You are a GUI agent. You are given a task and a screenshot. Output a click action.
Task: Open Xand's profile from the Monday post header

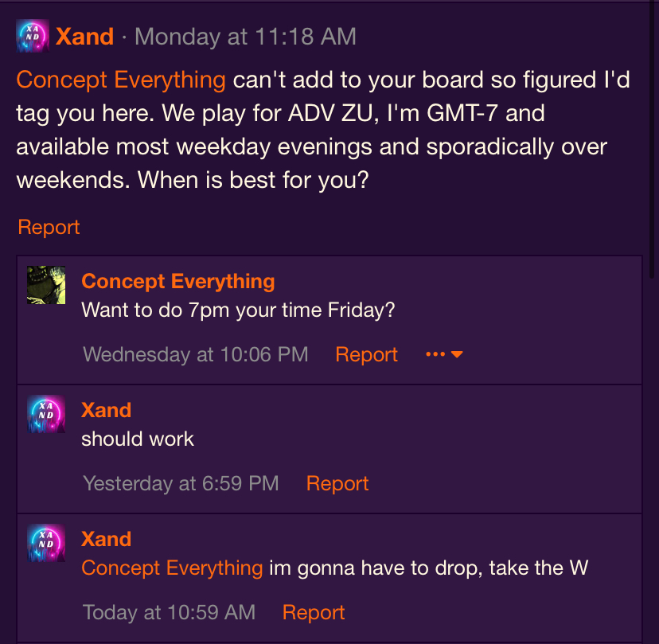[84, 37]
